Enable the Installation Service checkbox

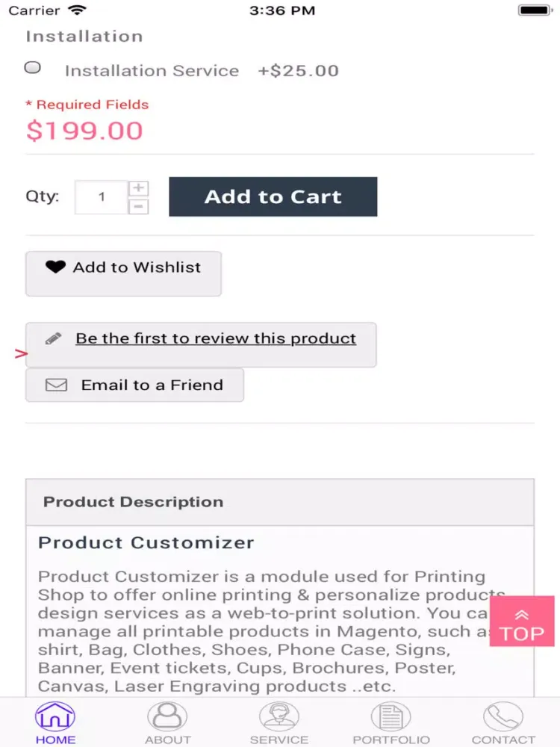(33, 68)
